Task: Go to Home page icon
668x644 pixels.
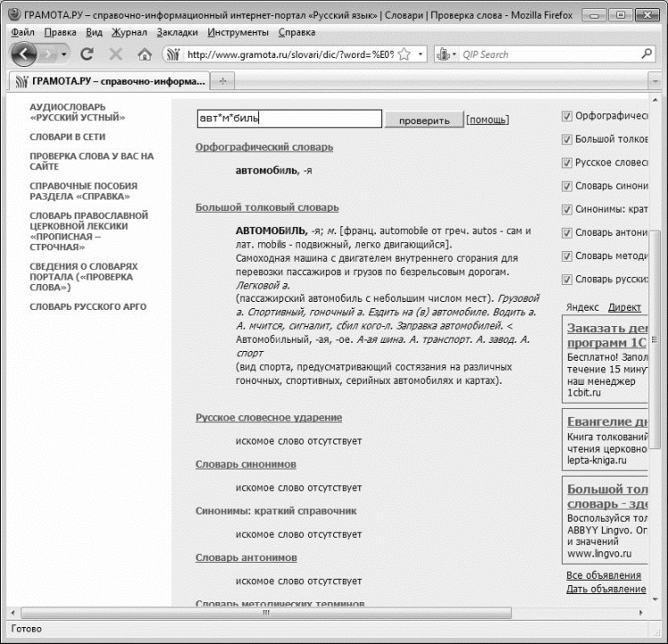Action: (144, 54)
